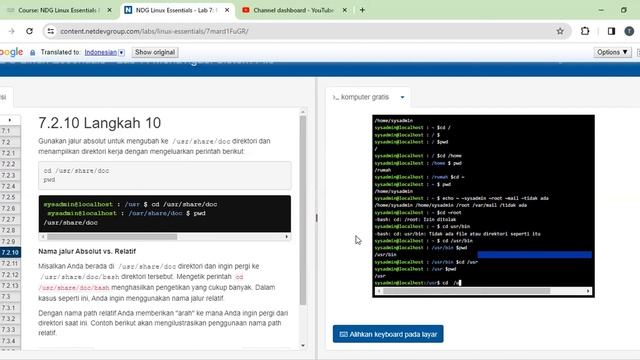
Task: Go to section 7.2.8 in sidebar
Action: click(x=10, y=230)
